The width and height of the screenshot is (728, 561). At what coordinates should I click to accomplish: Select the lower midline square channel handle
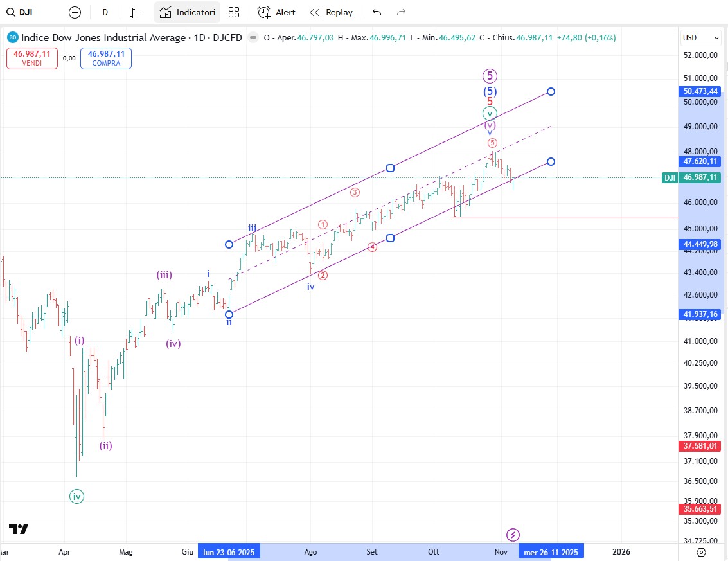(x=391, y=238)
